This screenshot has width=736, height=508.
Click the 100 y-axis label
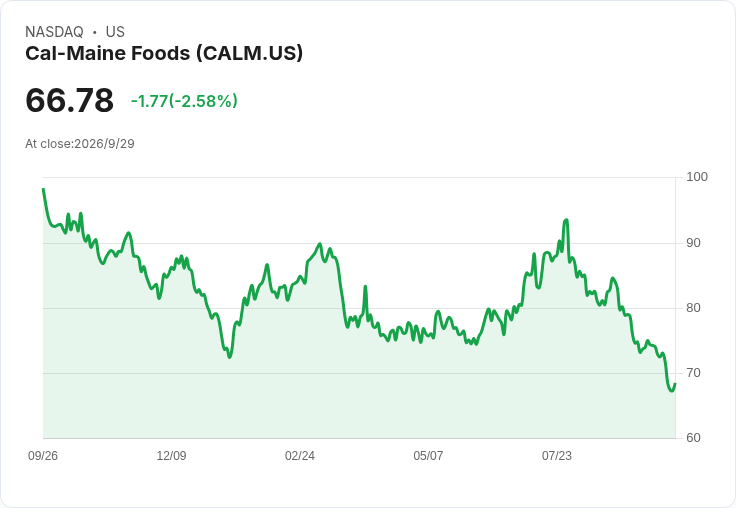coord(697,177)
